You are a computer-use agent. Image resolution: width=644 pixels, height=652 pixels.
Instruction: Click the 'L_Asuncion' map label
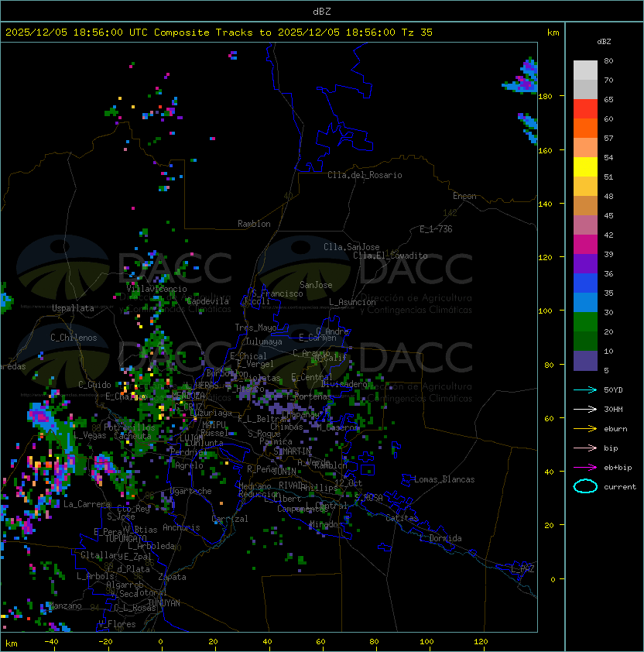point(352,302)
